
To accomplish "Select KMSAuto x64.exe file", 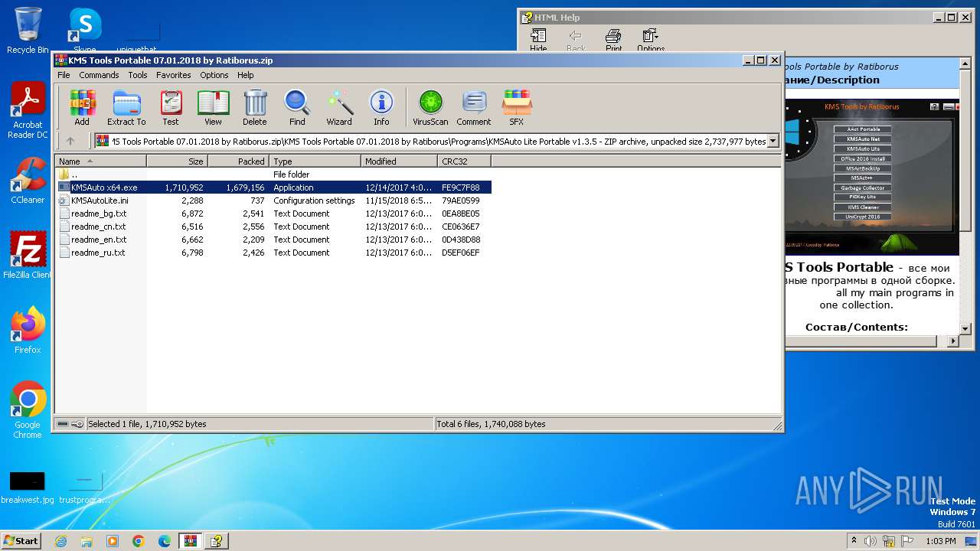I will (273, 187).
